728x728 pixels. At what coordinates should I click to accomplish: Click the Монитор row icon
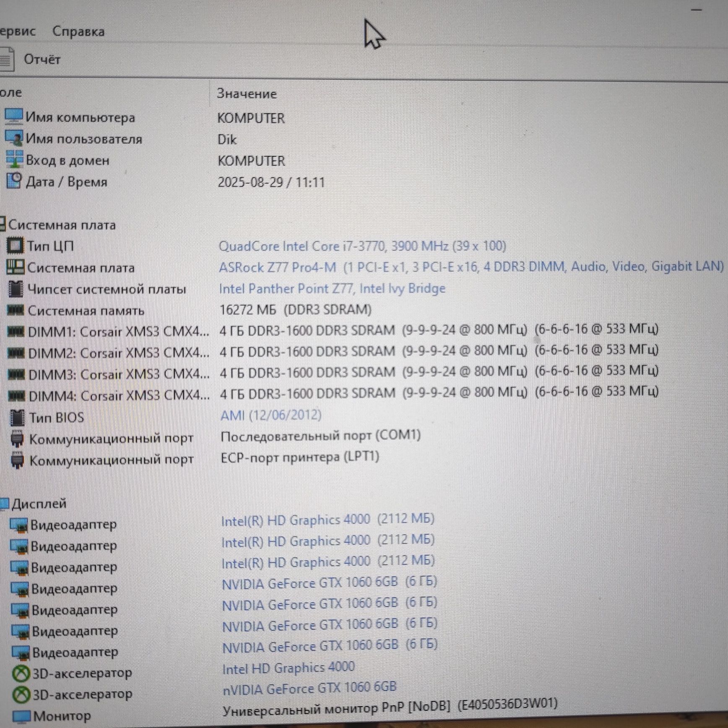pyautogui.click(x=22, y=716)
